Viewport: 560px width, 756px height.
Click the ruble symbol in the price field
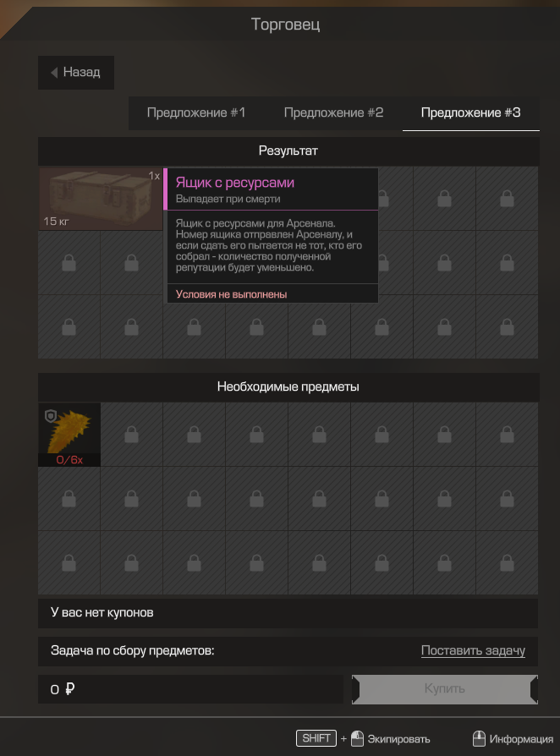coord(69,689)
